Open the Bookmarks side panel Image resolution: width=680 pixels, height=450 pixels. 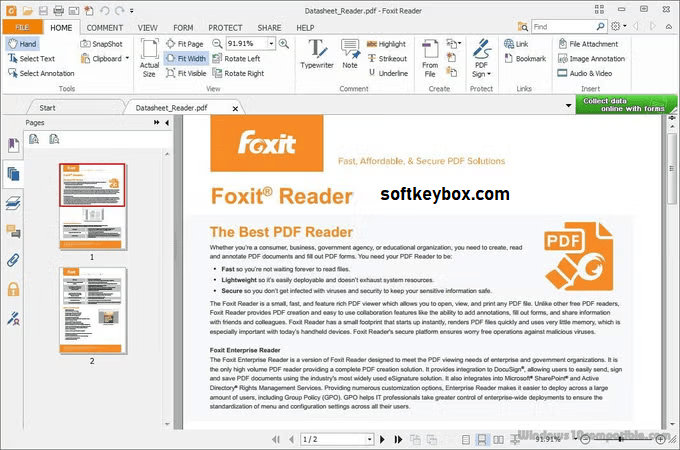pos(13,145)
